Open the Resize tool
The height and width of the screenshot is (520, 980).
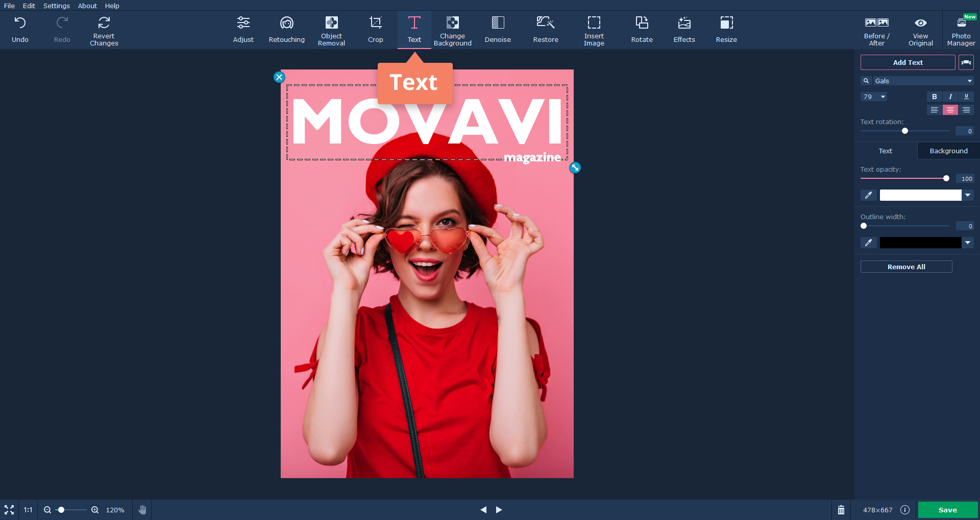[726, 30]
